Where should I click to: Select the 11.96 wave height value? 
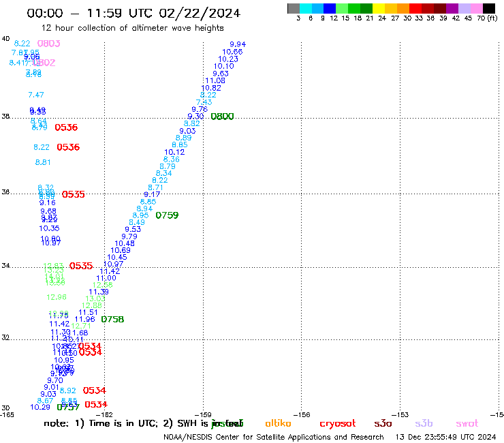85,319
